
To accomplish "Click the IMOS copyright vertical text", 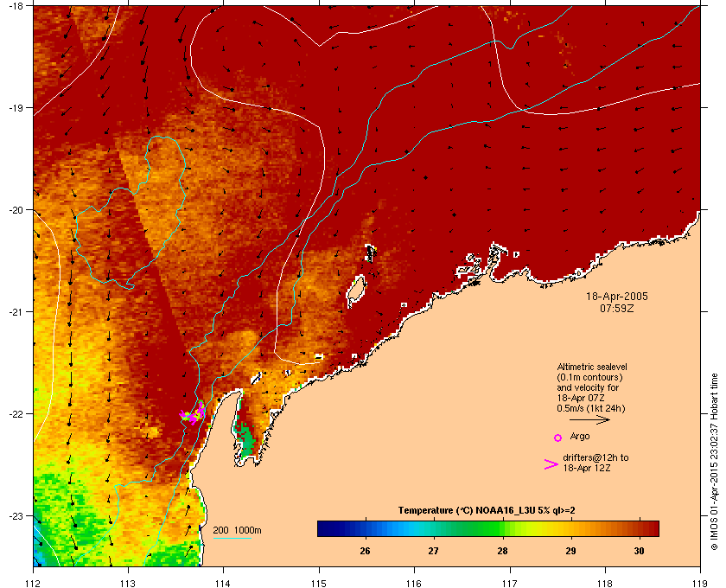I will coord(714,461).
